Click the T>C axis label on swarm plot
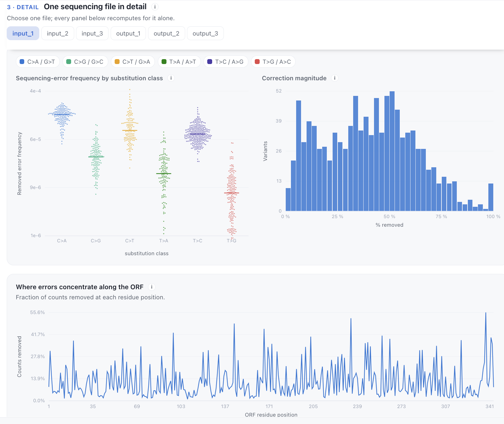The width and height of the screenshot is (504, 424). 197,241
